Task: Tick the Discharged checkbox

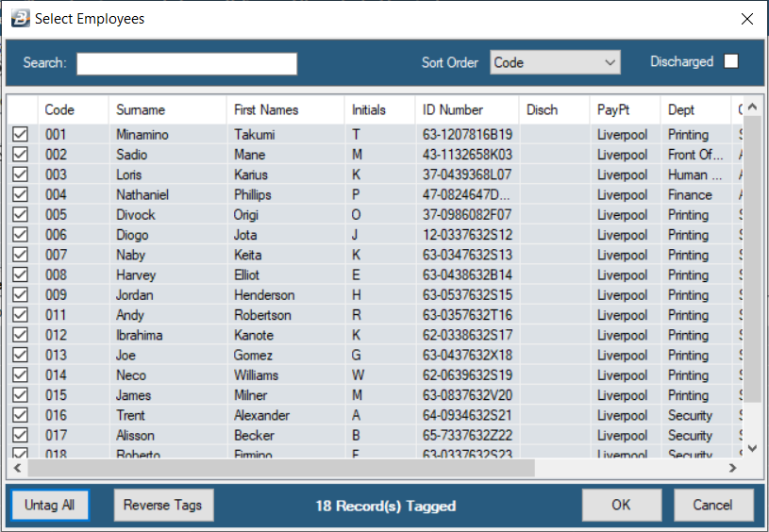Action: pyautogui.click(x=730, y=61)
